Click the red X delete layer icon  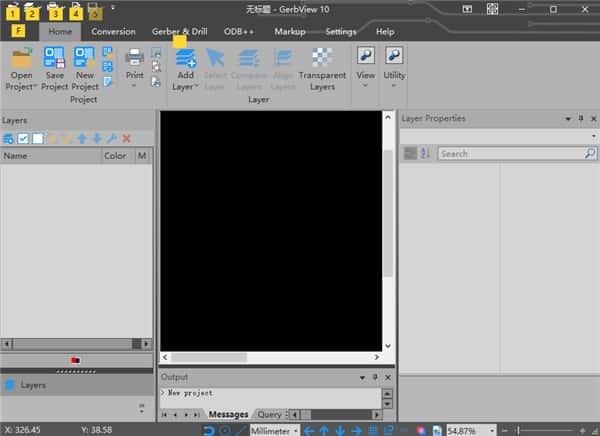click(126, 138)
